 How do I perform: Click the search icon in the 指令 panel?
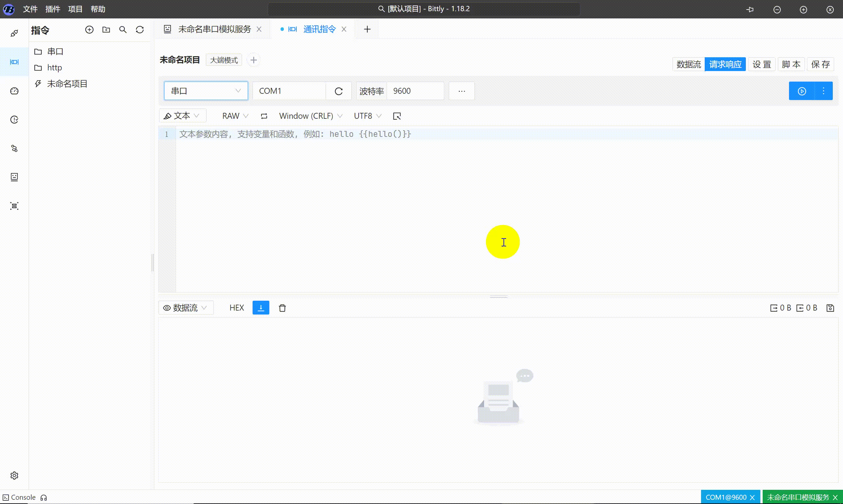[123, 30]
